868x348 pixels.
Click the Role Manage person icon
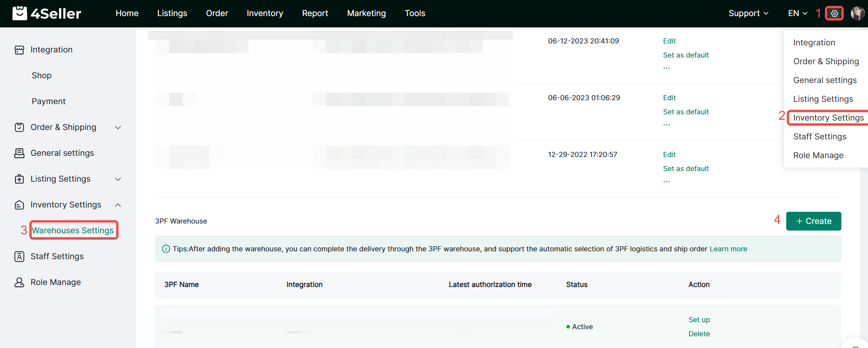coord(19,282)
